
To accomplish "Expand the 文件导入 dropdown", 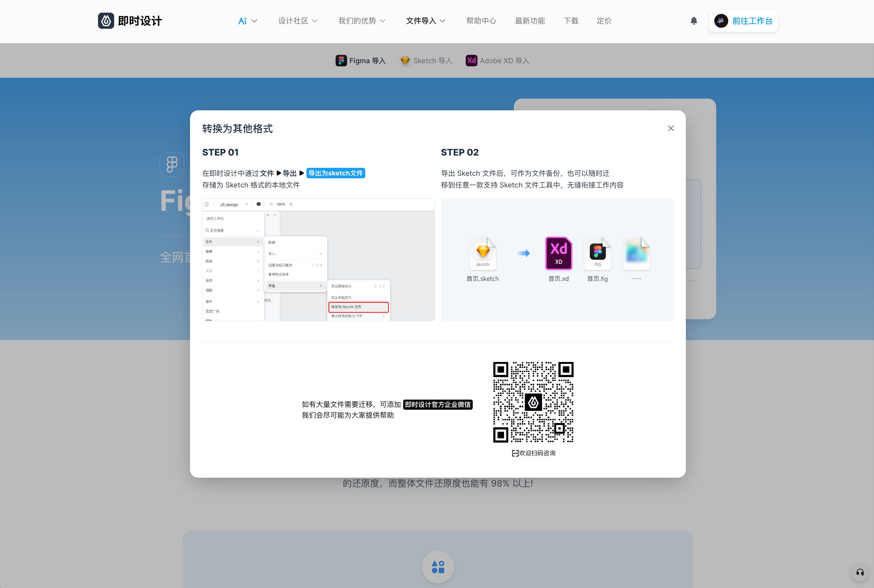I will (426, 21).
